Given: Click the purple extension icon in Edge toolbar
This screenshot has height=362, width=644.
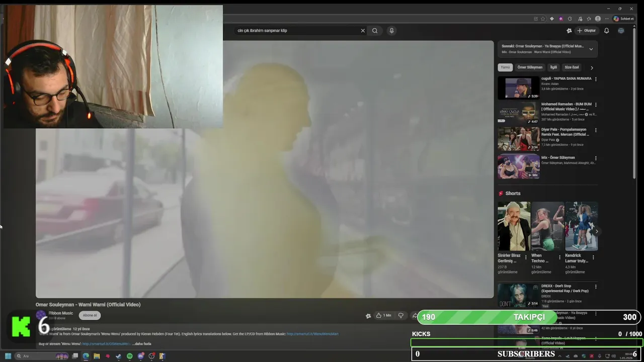Looking at the screenshot, I should tap(561, 19).
